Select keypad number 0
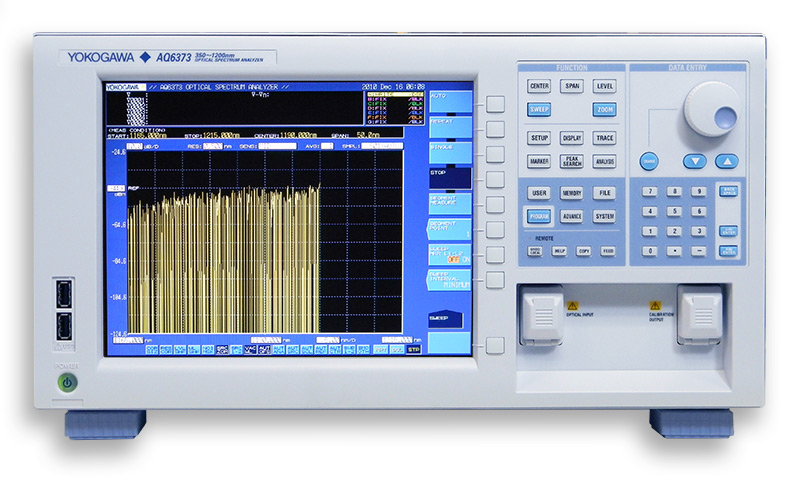 tap(649, 251)
